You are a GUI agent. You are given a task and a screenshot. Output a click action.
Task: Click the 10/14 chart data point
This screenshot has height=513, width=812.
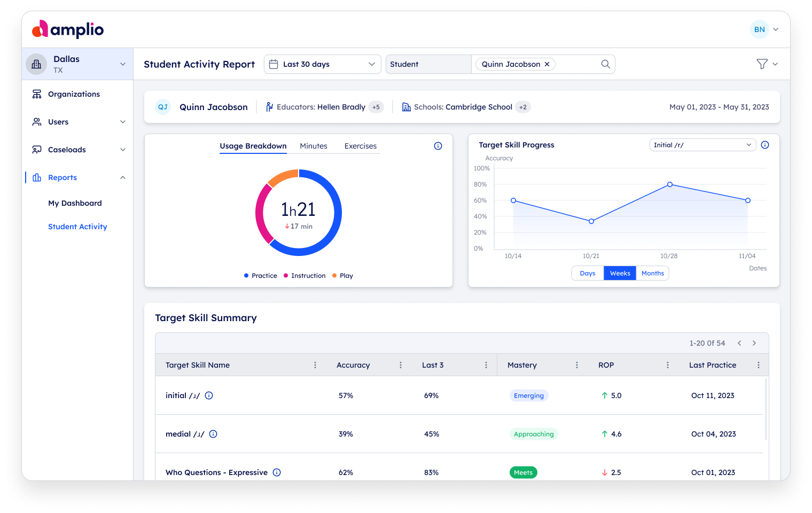coord(513,200)
